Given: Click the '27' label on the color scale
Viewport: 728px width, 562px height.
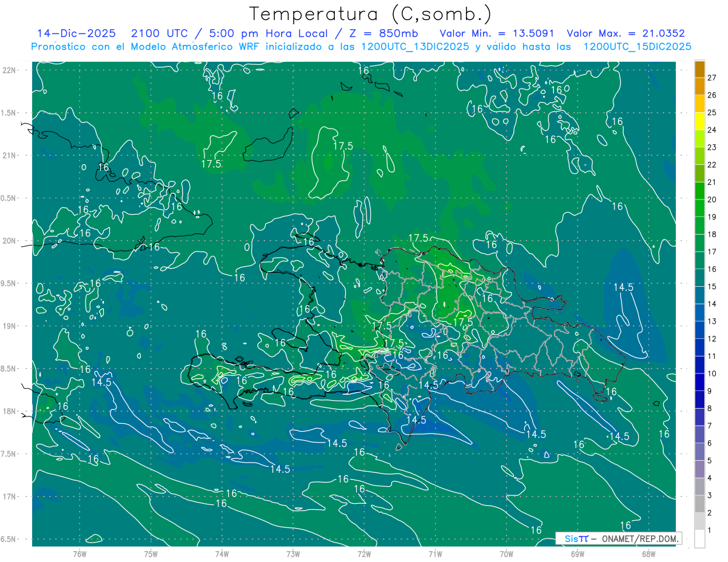Looking at the screenshot, I should 712,78.
